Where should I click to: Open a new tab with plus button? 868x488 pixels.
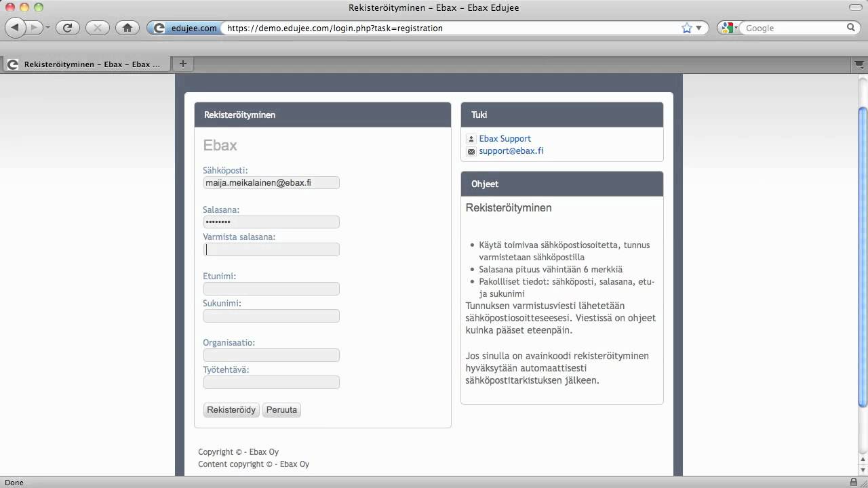click(x=182, y=64)
